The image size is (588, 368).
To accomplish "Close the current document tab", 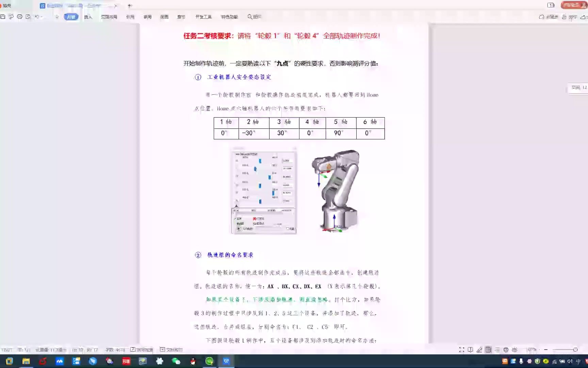I will click(x=116, y=6).
